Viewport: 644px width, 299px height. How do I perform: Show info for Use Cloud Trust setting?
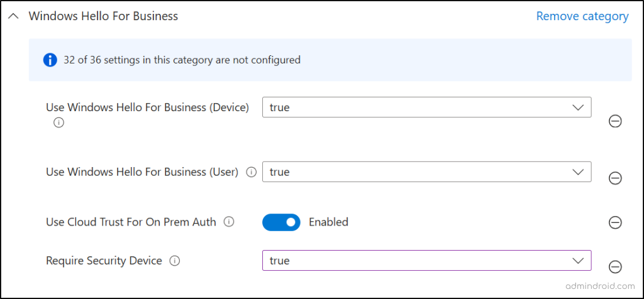[229, 222]
